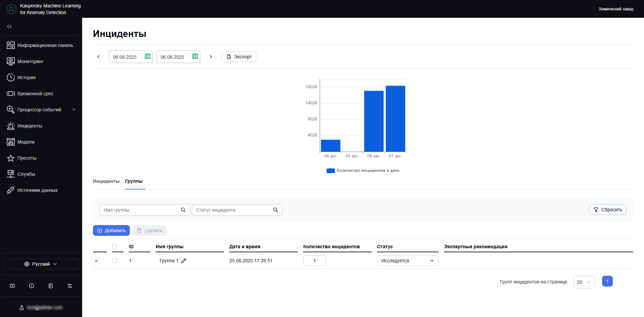
Task: Open the settings sliders icon in sidebar footer
Action: click(x=70, y=286)
